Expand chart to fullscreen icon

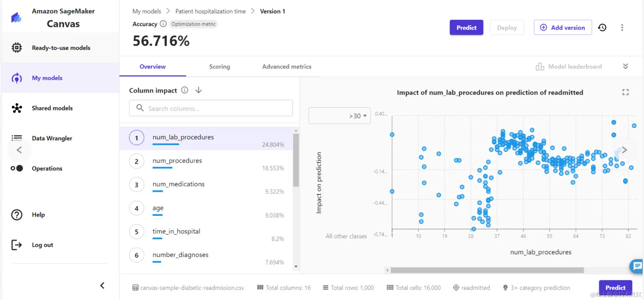click(625, 92)
